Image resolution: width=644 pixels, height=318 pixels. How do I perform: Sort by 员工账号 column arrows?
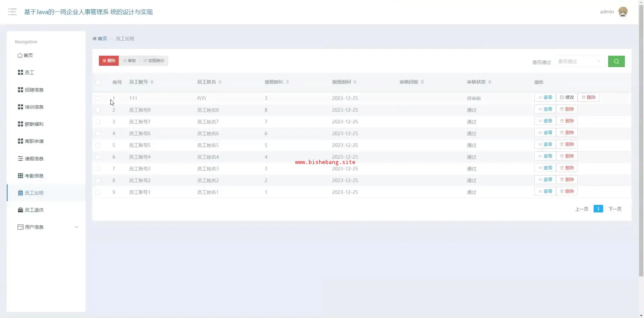(x=152, y=82)
